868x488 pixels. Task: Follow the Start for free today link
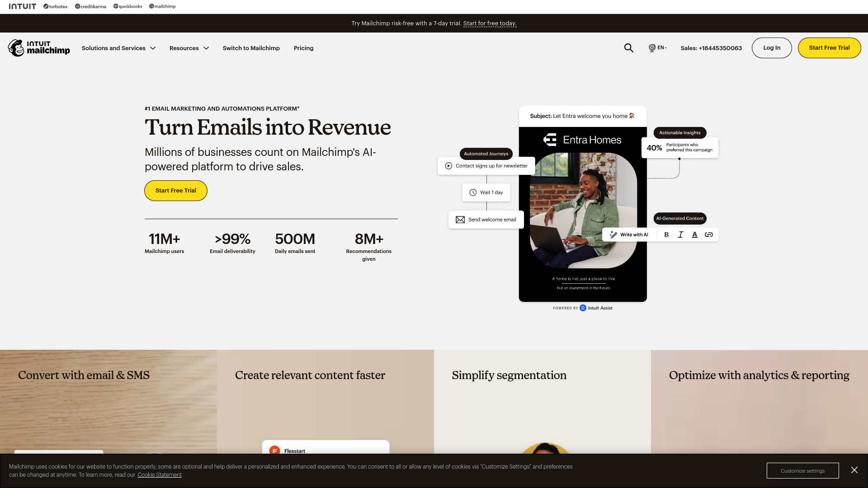490,23
